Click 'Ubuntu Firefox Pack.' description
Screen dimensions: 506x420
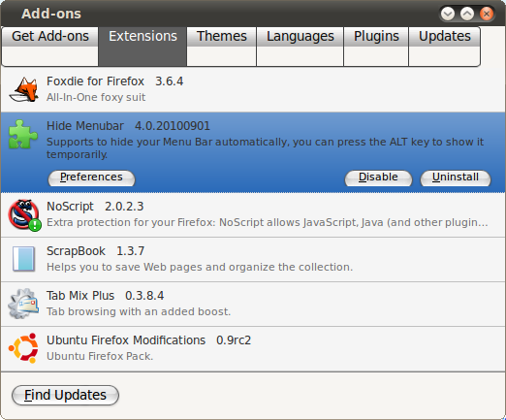tap(100, 356)
